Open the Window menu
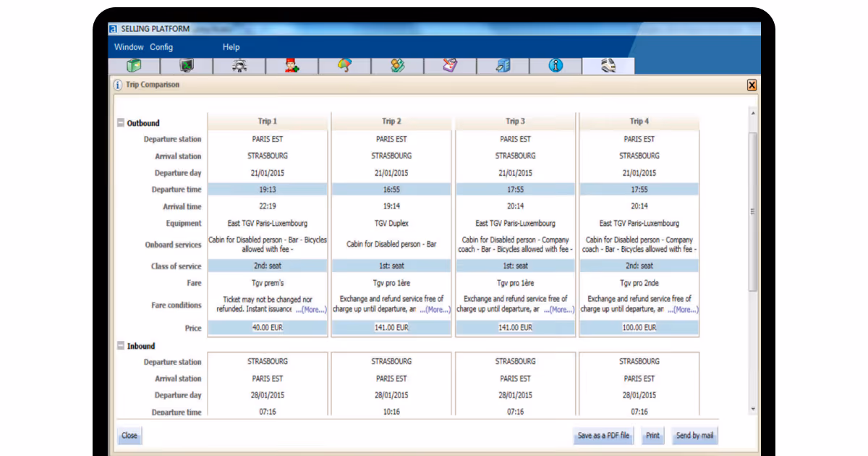Viewport: 868px width, 456px height. pyautogui.click(x=129, y=47)
